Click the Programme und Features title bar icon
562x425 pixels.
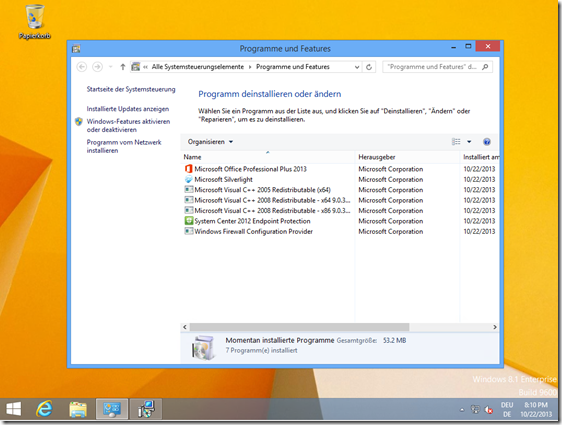76,49
